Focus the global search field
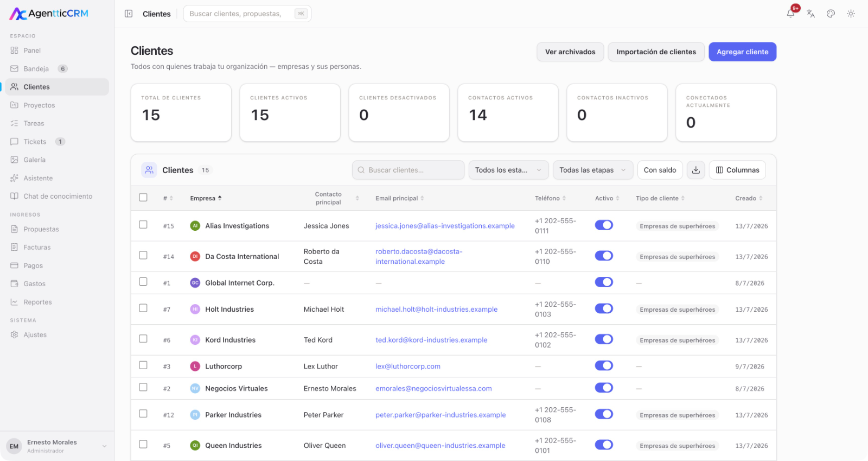Image resolution: width=868 pixels, height=461 pixels. coord(247,14)
